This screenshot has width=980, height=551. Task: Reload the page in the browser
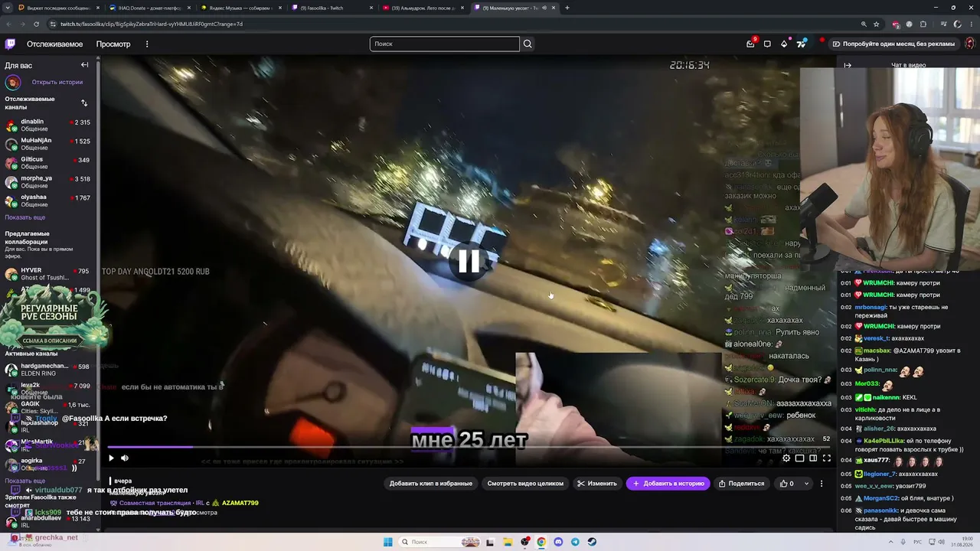click(x=37, y=24)
